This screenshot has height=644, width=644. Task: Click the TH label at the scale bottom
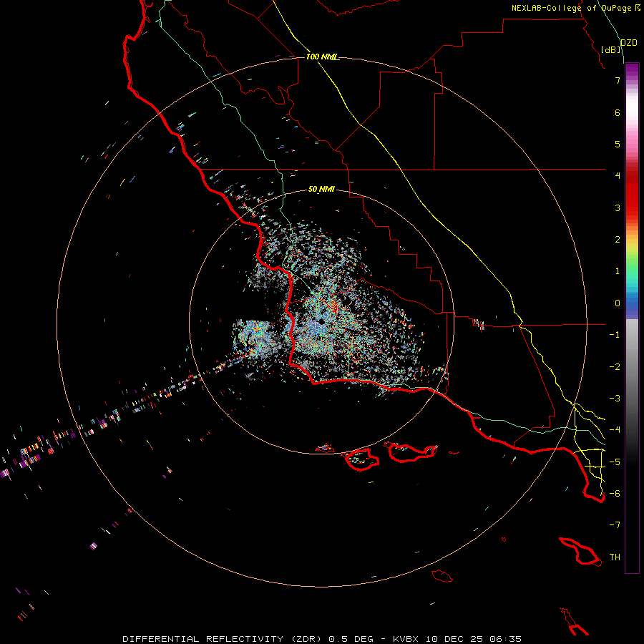point(615,557)
